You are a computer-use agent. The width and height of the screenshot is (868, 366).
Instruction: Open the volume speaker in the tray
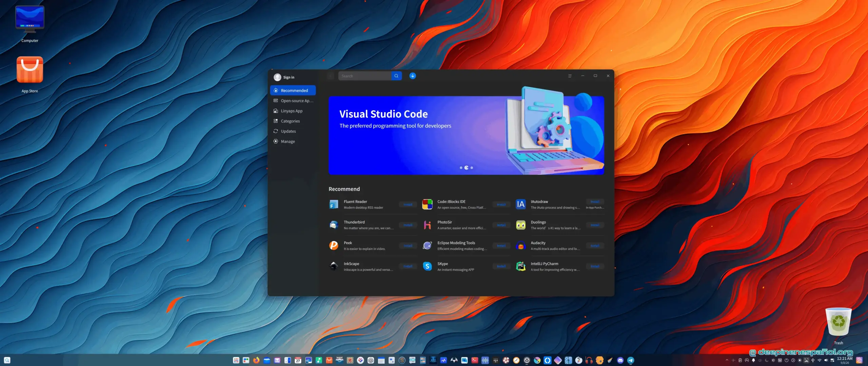click(x=826, y=360)
